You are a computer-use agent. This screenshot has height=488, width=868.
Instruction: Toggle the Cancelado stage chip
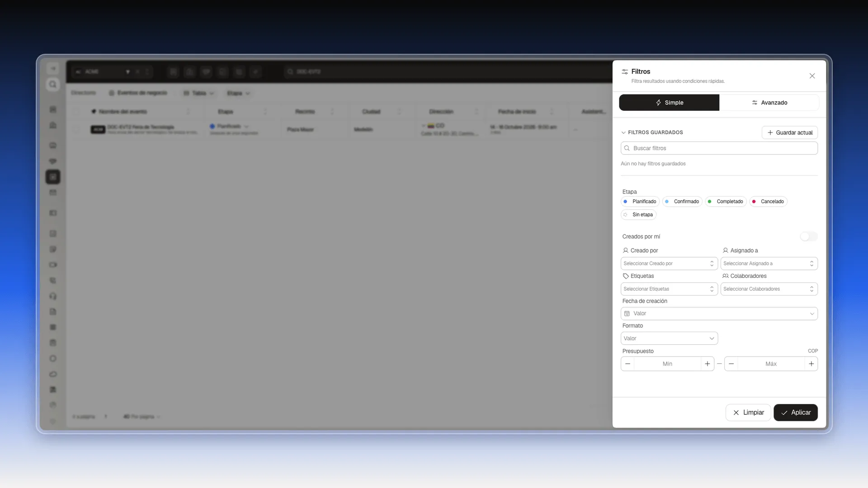click(768, 202)
